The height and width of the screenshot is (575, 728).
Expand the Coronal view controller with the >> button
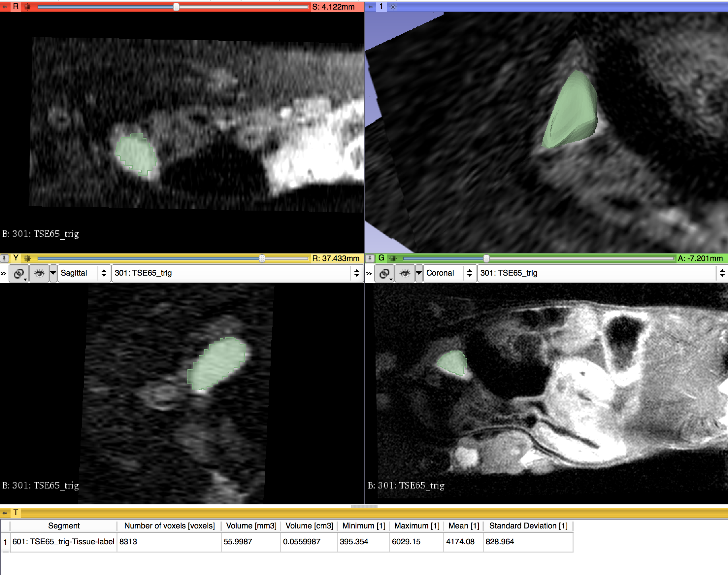tap(369, 273)
